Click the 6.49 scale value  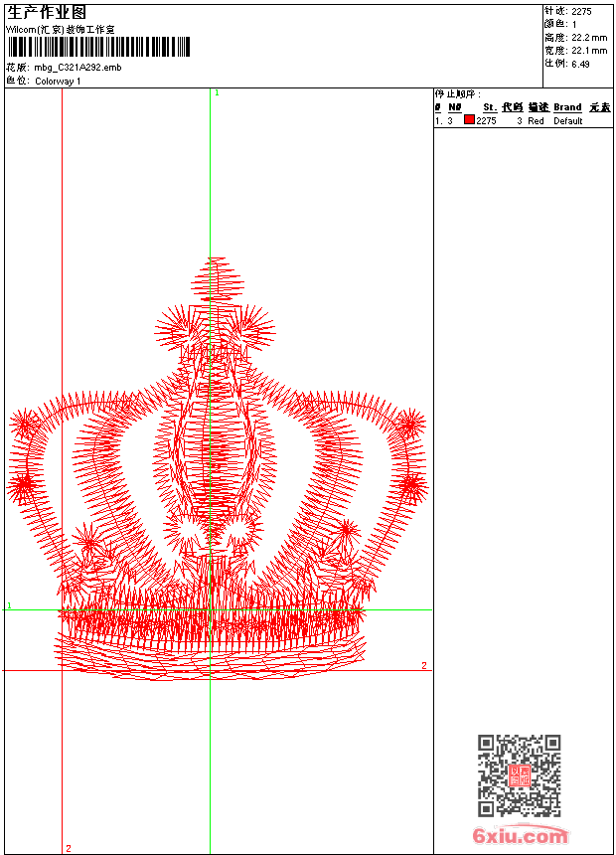tap(580, 64)
